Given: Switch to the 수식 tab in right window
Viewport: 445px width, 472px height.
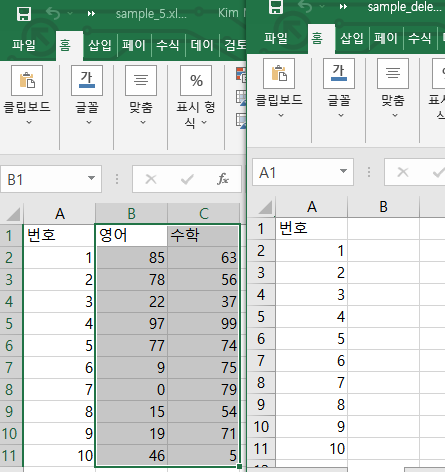Looking at the screenshot, I should 420,38.
